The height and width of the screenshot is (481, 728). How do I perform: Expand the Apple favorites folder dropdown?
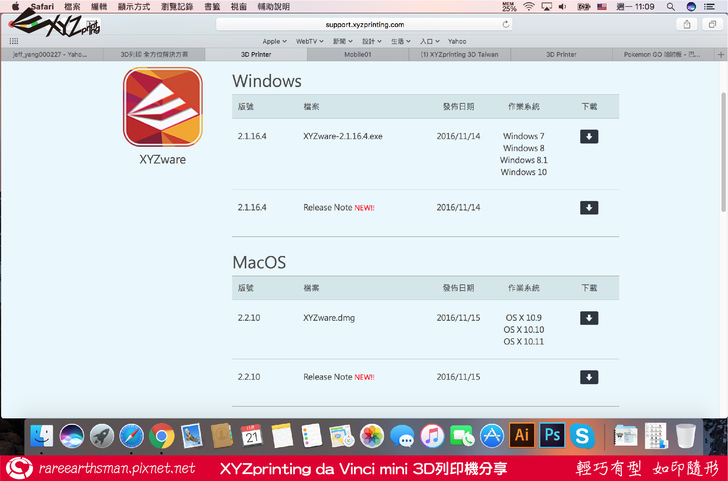tap(274, 41)
